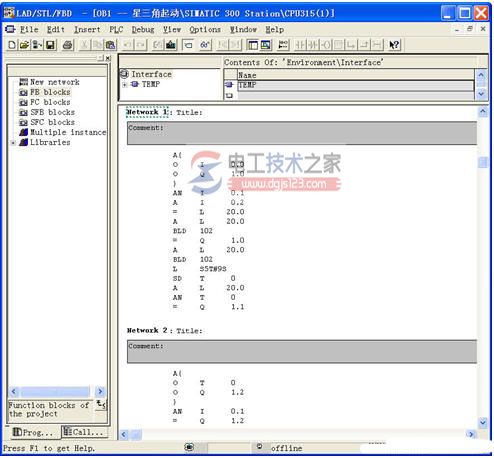Click into Network 2 Comment field
This screenshot has height=458, width=494.
tap(302, 352)
